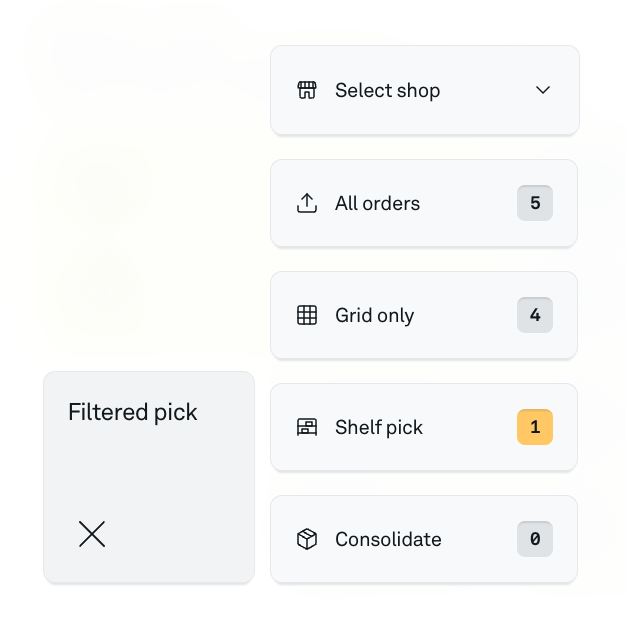Viewport: 626px width, 626px height.
Task: Click the box icon beside Consolidate
Action: click(307, 539)
